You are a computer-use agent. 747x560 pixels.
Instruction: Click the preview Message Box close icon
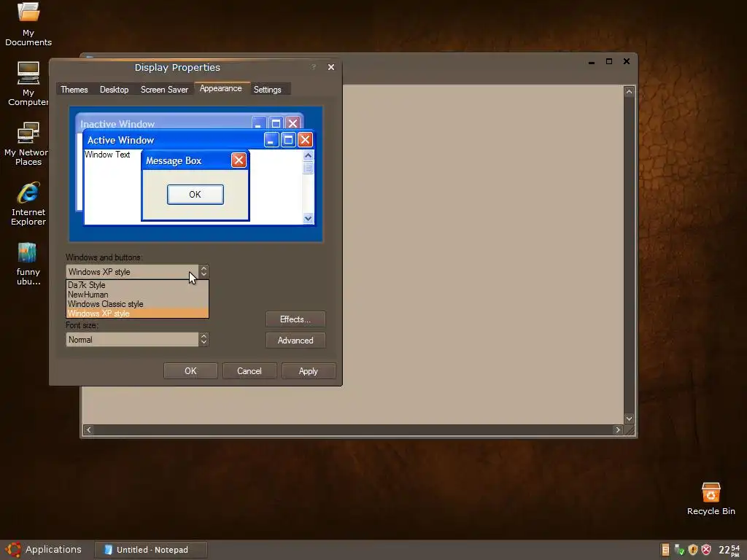point(239,160)
